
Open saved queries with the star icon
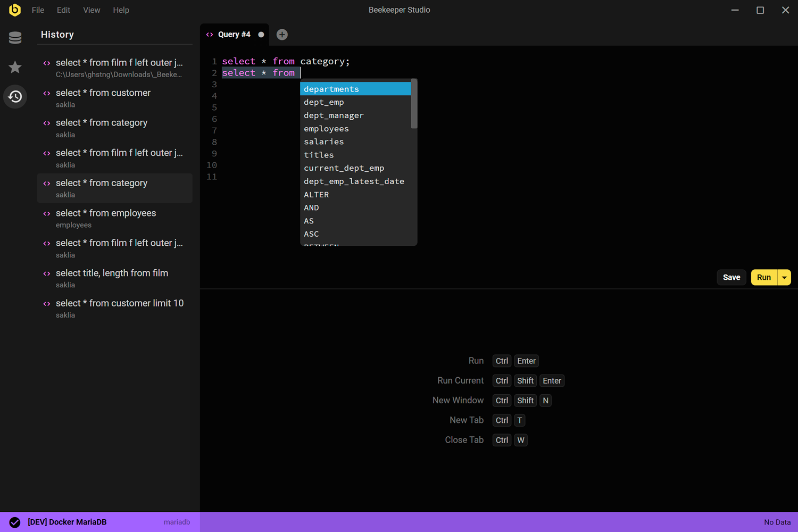[x=15, y=67]
